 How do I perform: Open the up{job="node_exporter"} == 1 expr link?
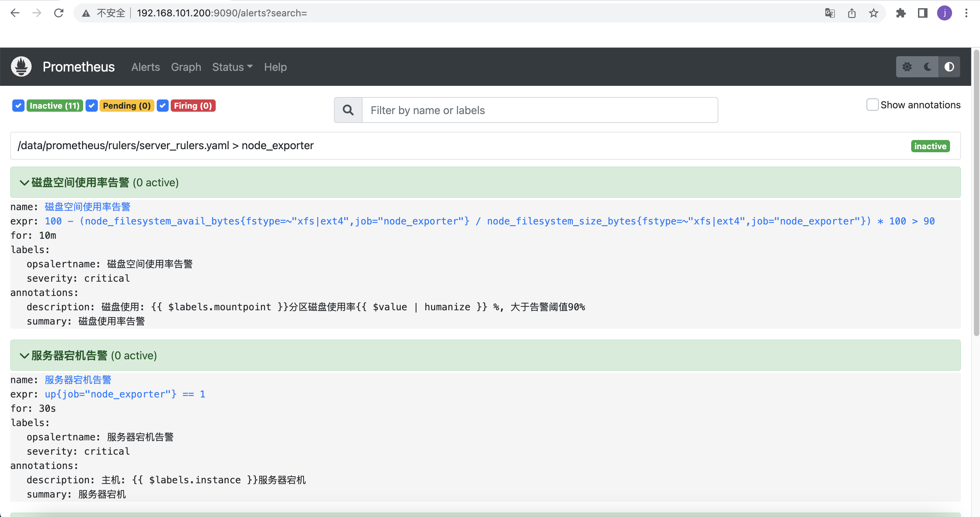pyautogui.click(x=125, y=394)
